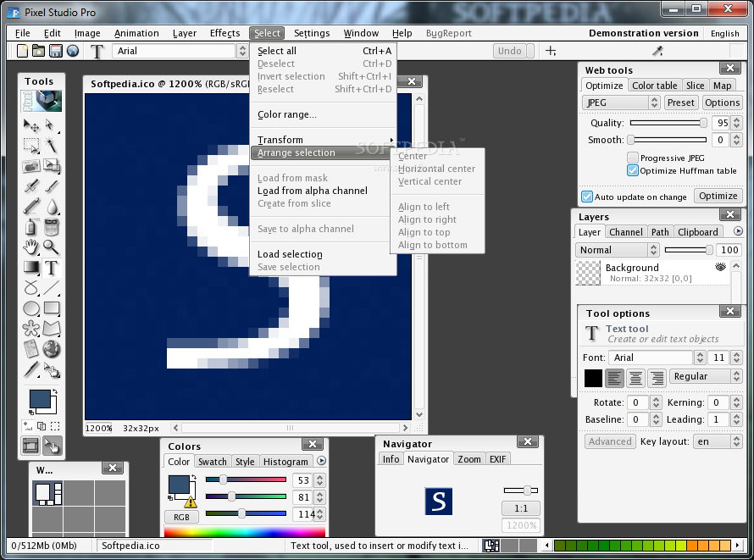
Task: Select the arrow pointer tool
Action: pos(51,125)
